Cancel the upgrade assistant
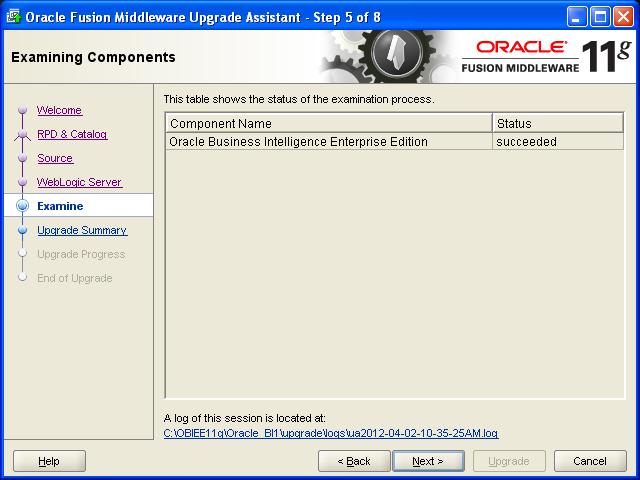The width and height of the screenshot is (640, 480). 590,461
